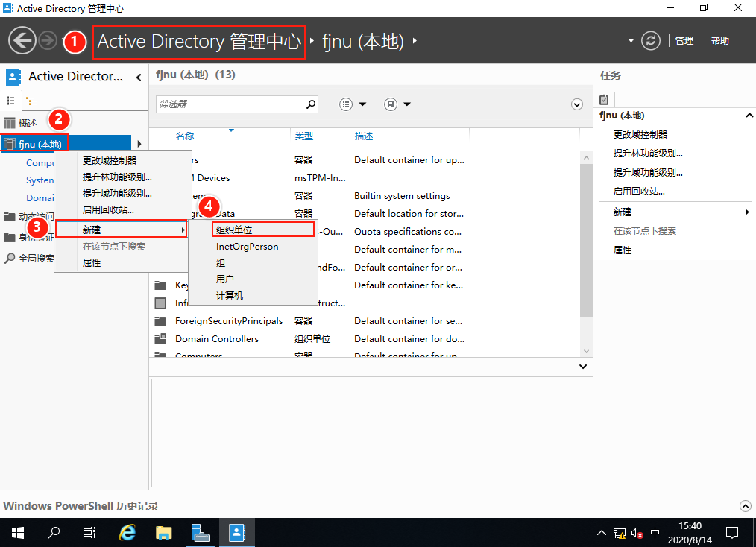The image size is (756, 547).
Task: Click the 筛选器 filter input field
Action: [230, 104]
